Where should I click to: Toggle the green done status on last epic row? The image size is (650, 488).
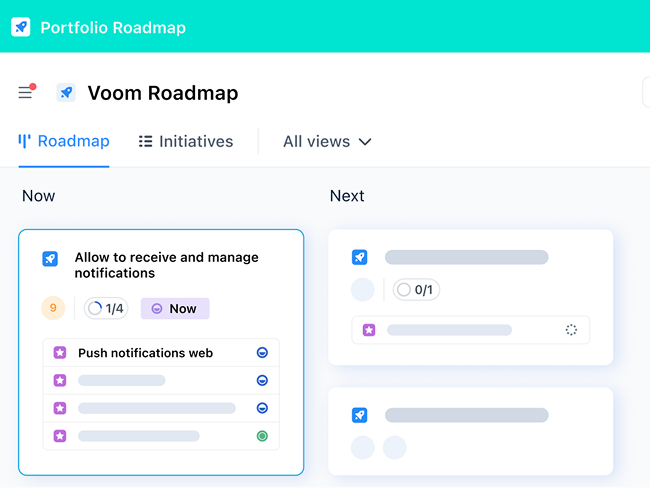(x=262, y=436)
